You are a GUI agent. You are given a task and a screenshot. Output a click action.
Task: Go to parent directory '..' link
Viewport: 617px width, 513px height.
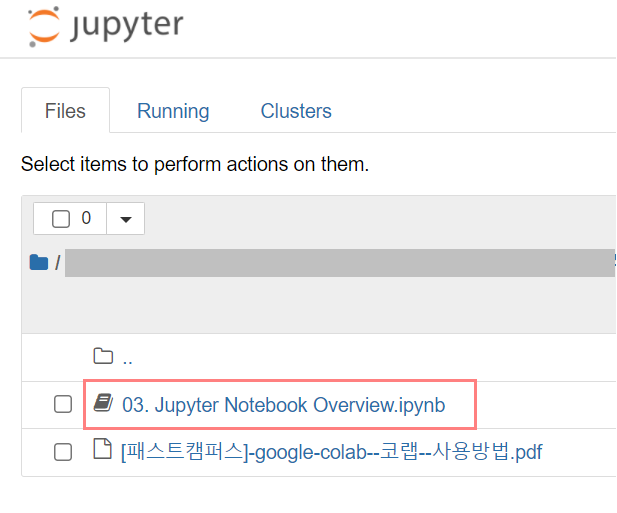[127, 358]
